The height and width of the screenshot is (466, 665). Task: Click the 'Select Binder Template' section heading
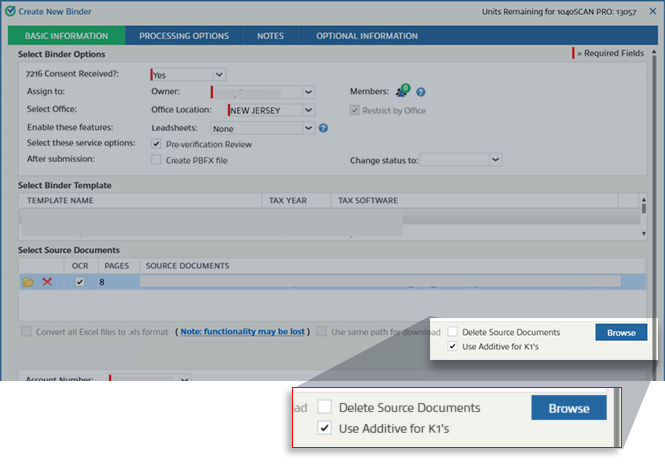(64, 185)
